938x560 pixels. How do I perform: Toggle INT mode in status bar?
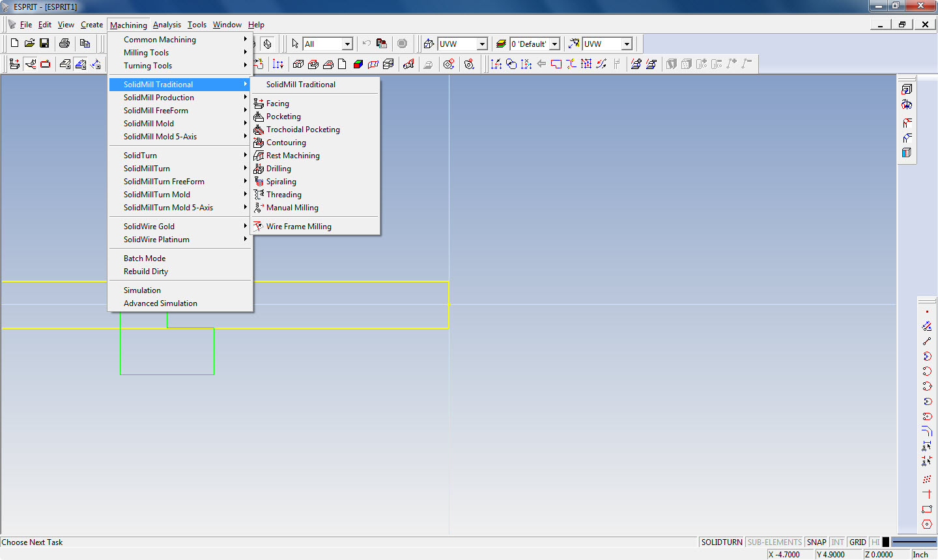[x=838, y=542]
